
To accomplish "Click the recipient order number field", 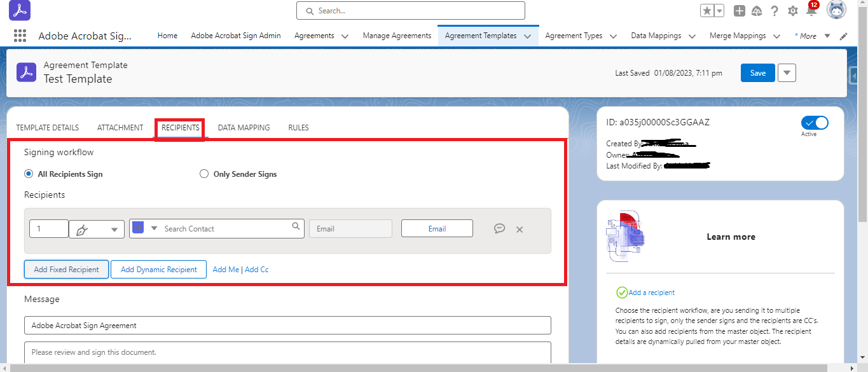I will click(49, 228).
